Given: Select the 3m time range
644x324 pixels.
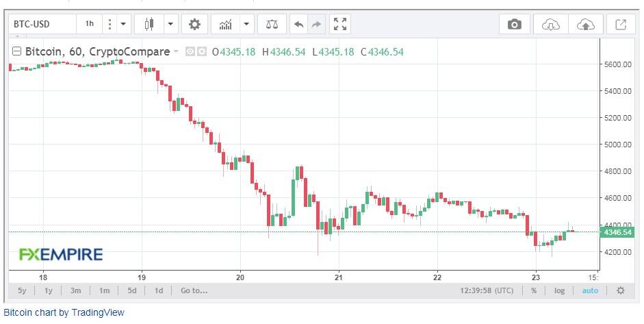Looking at the screenshot, I should [75, 290].
